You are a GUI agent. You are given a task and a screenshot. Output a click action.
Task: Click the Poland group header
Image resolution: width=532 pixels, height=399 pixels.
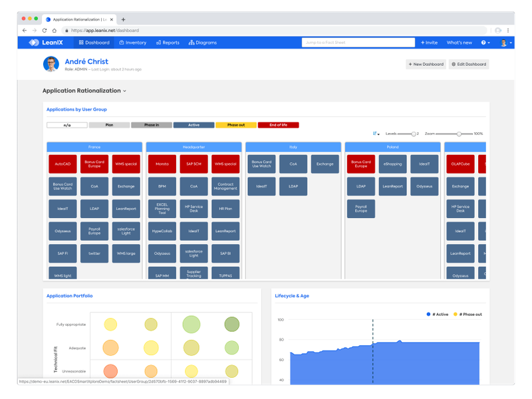pyautogui.click(x=392, y=147)
